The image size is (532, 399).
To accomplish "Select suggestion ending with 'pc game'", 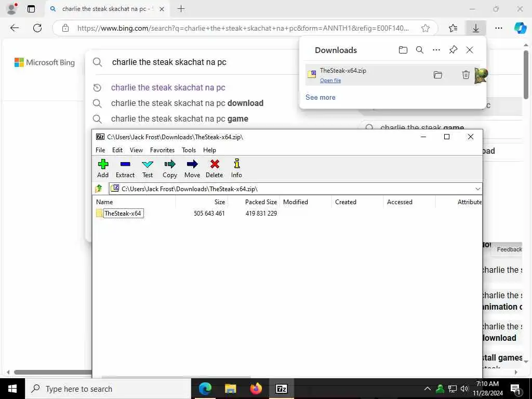I will pyautogui.click(x=179, y=119).
